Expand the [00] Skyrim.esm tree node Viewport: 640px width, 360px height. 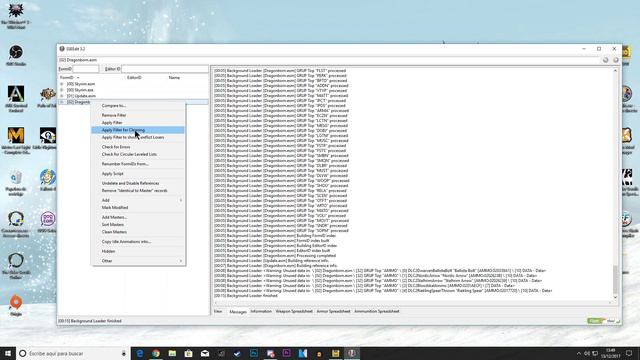(62, 84)
